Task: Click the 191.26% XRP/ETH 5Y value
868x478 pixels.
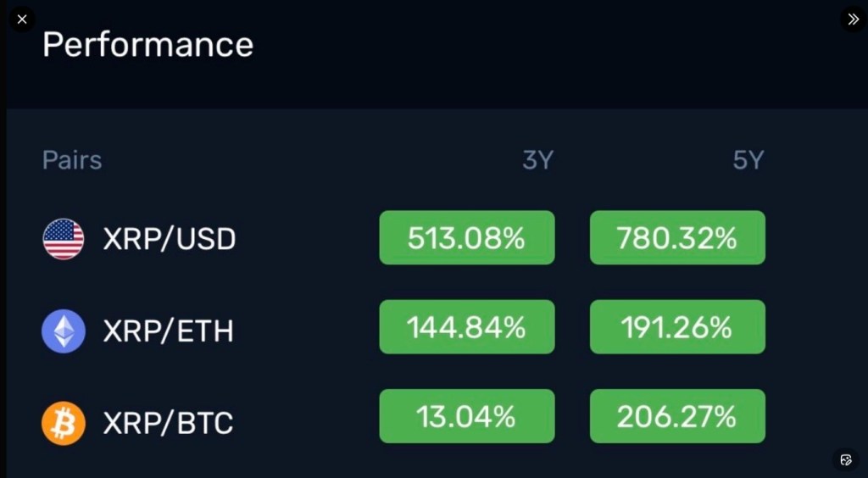Action: 677,327
